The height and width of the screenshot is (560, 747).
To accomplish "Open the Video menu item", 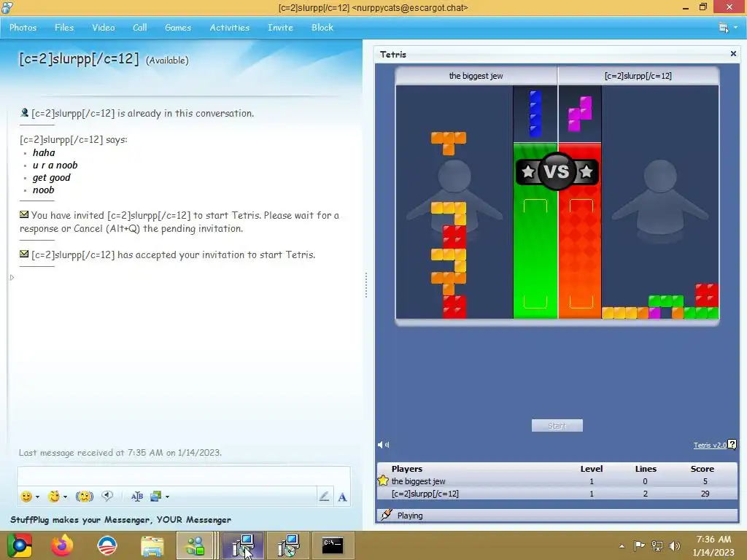I will click(x=104, y=28).
